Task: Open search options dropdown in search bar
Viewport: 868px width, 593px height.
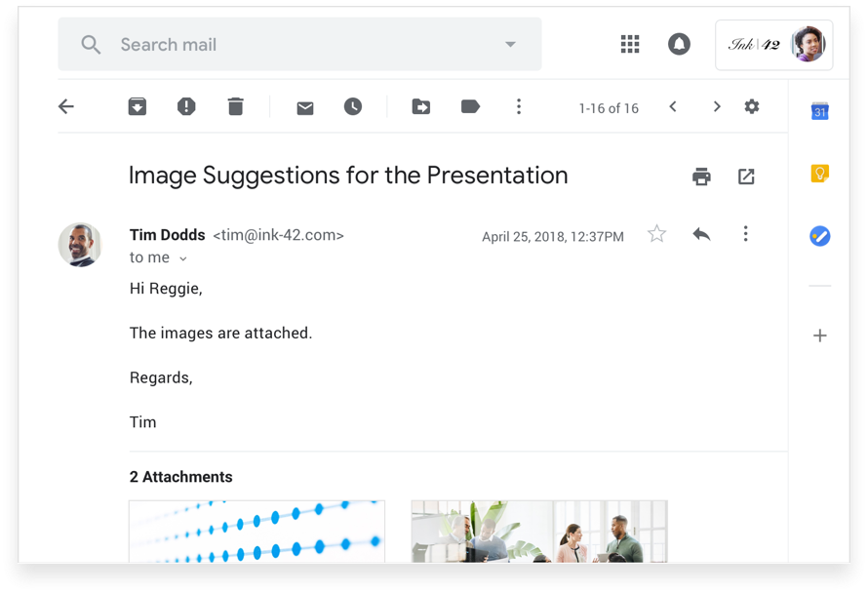Action: [x=510, y=45]
